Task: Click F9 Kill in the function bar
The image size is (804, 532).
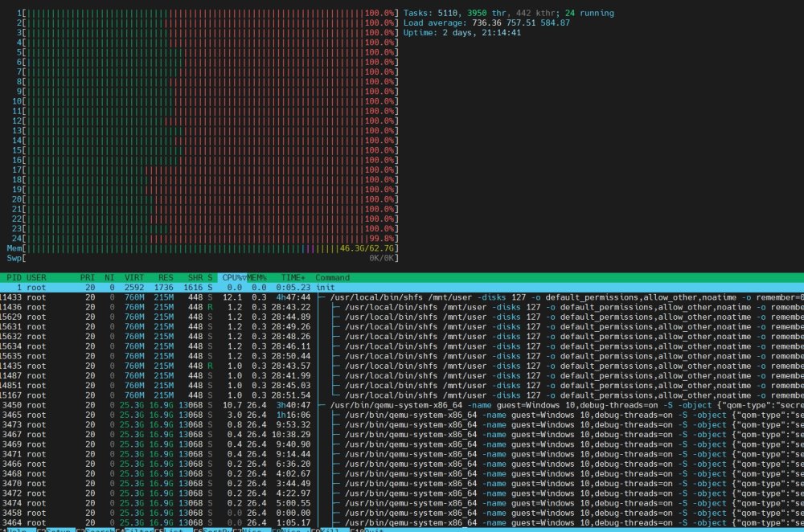Action: 330,530
